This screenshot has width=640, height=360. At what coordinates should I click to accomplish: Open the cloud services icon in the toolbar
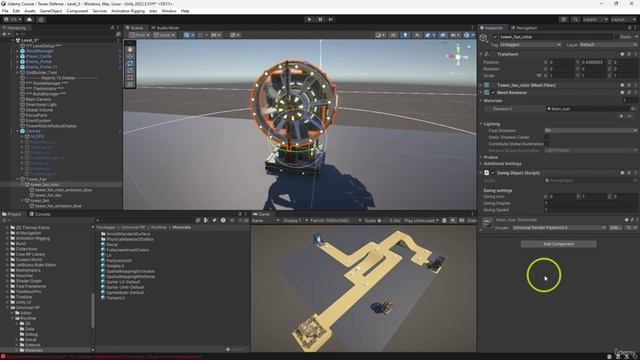pyautogui.click(x=29, y=19)
